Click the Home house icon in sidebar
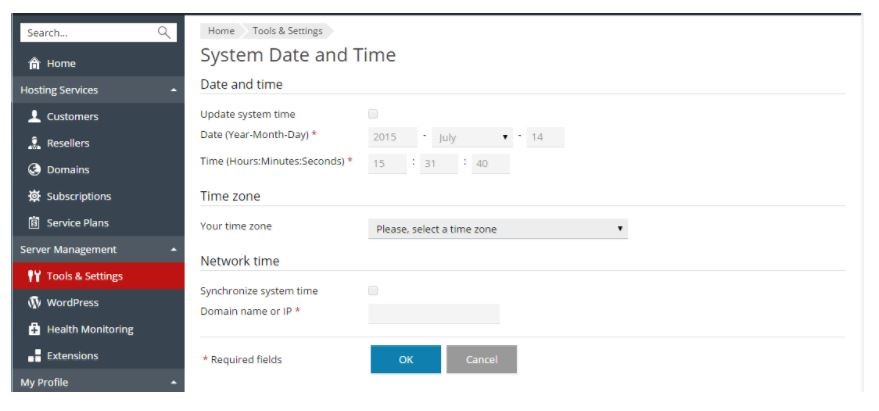 click(34, 63)
